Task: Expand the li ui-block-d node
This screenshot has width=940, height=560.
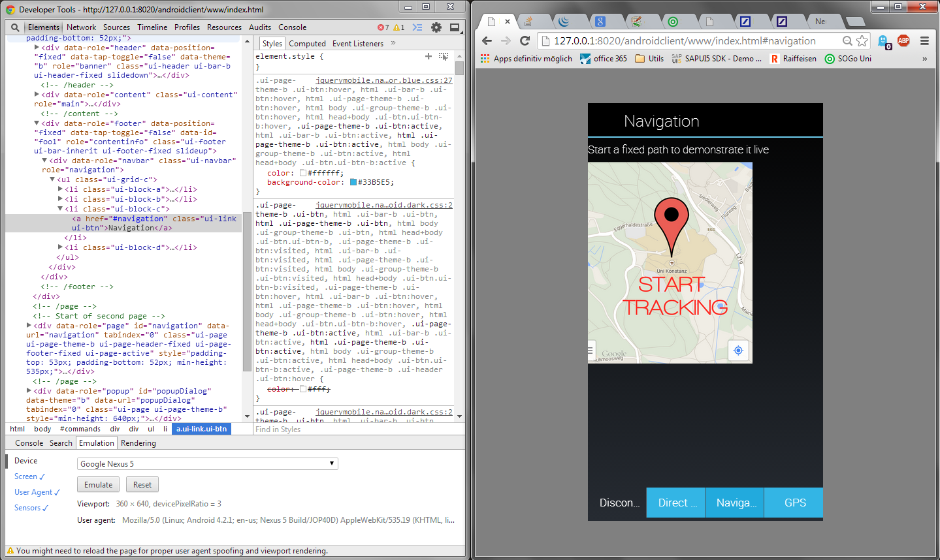Action: point(60,247)
